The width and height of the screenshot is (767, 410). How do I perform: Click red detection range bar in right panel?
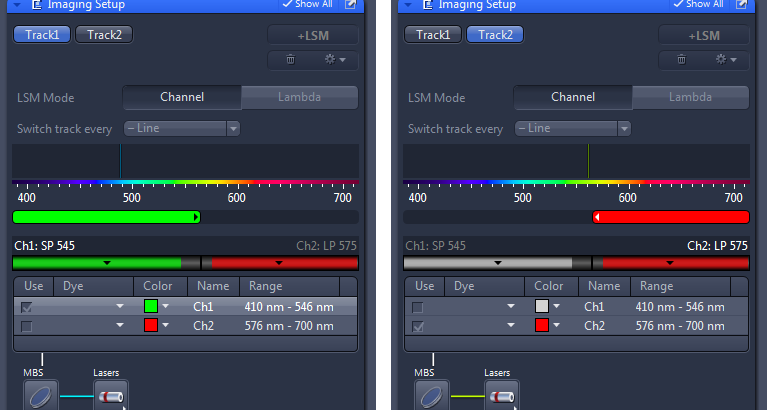pos(671,217)
